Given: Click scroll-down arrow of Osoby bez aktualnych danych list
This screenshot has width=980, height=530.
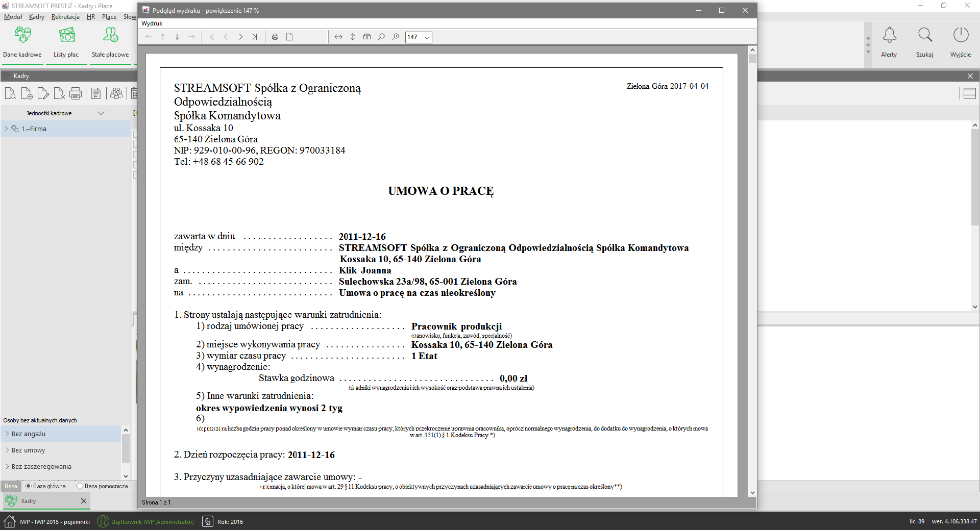Looking at the screenshot, I should [126, 476].
